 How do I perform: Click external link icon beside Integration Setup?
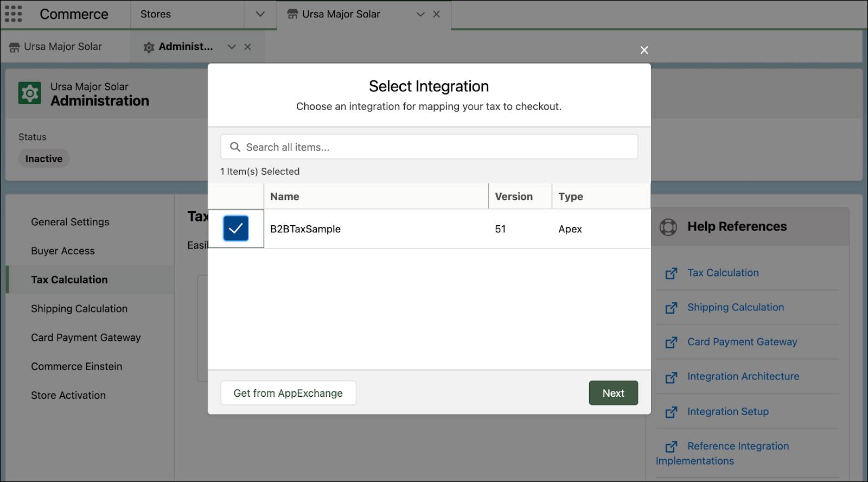click(672, 412)
